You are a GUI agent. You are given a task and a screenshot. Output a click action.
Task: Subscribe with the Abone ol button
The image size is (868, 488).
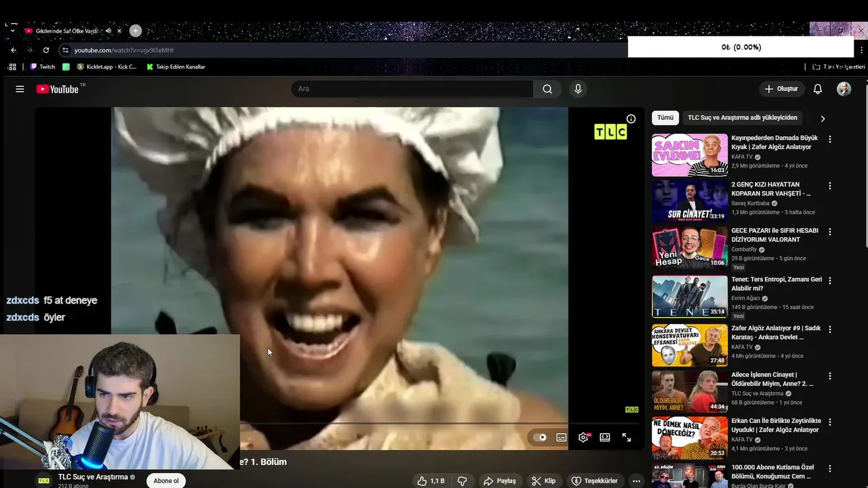(x=166, y=481)
